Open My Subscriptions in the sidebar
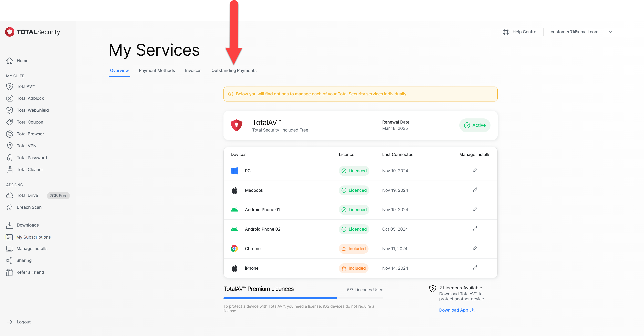Viewport: 644px width, 336px height. [33, 237]
